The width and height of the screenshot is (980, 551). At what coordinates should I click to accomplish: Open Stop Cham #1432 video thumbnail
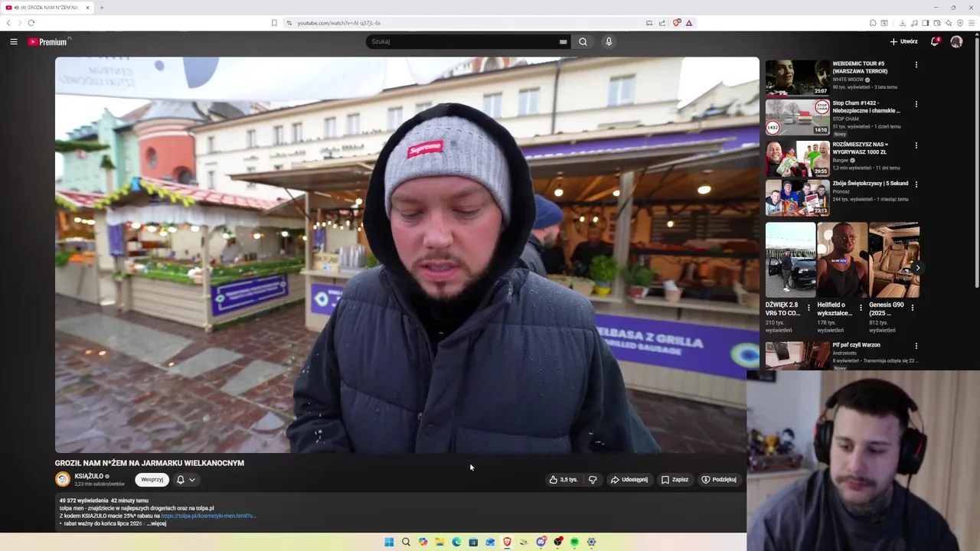click(797, 117)
